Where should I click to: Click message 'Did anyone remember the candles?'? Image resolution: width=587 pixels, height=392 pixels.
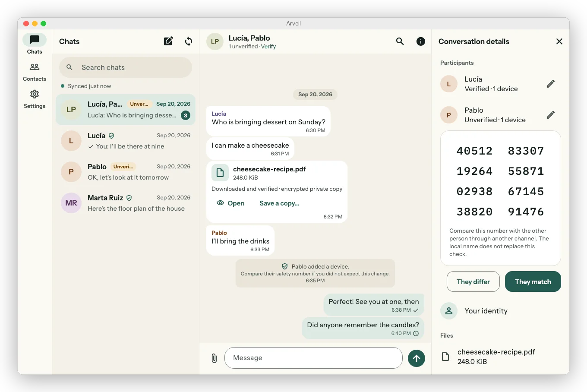pyautogui.click(x=363, y=329)
